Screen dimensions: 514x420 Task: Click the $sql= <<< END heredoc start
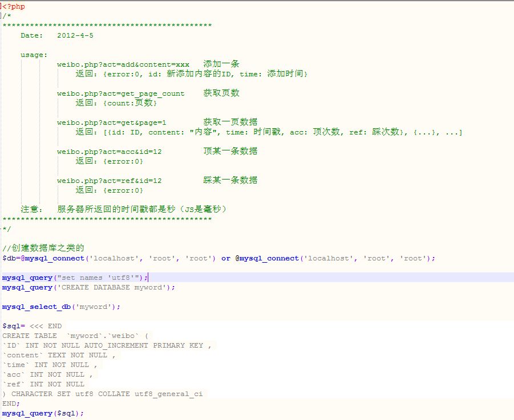[x=32, y=326]
